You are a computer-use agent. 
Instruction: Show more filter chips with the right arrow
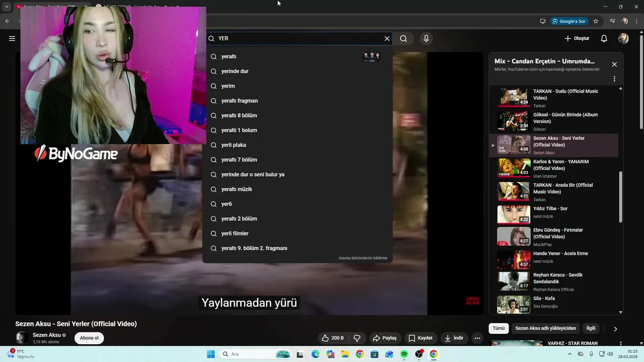point(615,329)
